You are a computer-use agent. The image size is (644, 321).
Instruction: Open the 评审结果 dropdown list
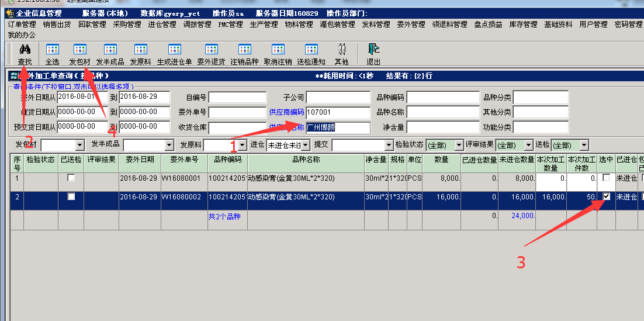click(x=528, y=145)
